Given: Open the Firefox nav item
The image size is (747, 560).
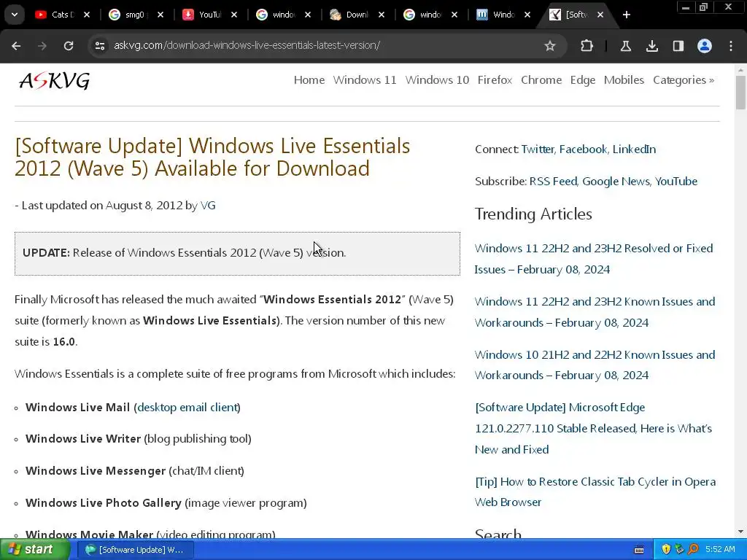Looking at the screenshot, I should pos(495,80).
